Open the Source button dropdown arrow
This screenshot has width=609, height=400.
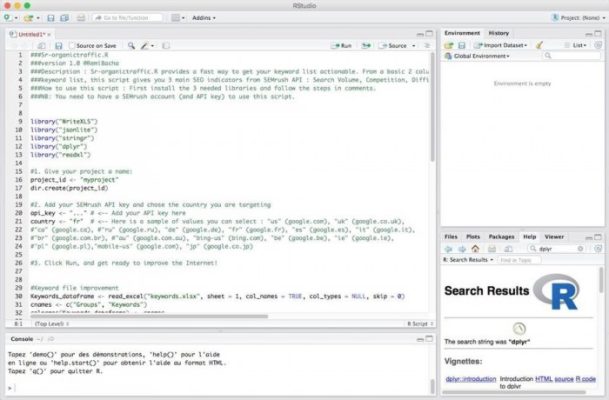414,46
